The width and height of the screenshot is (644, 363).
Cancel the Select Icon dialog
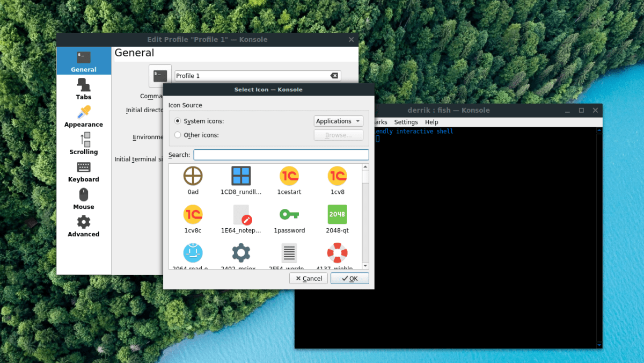(x=309, y=278)
